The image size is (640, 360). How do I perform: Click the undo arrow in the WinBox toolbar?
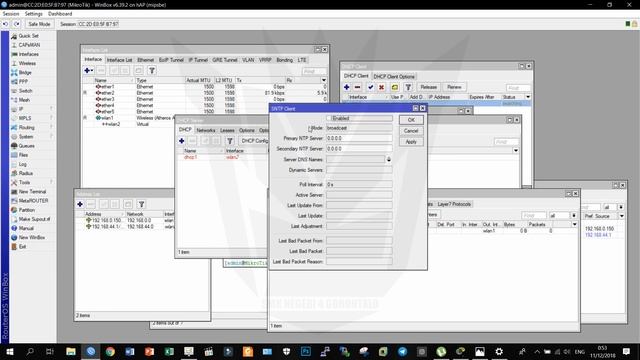pos(5,24)
